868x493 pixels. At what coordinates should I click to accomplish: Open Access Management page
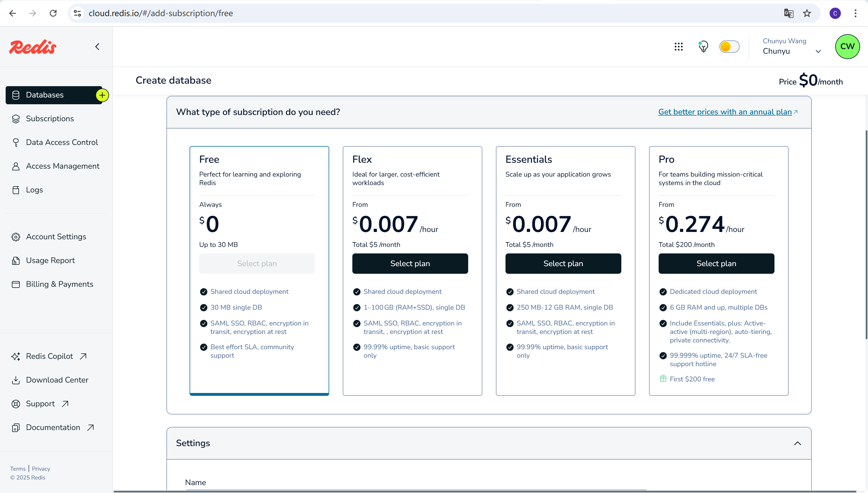(63, 166)
